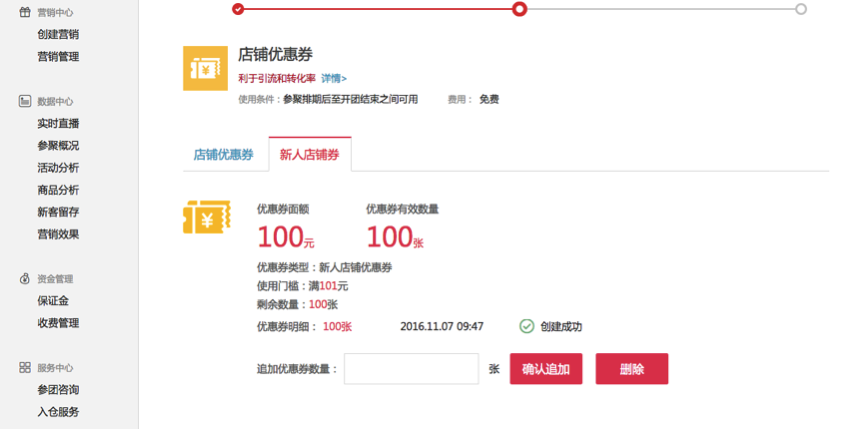Click the 100元 coupon amount

coord(286,237)
